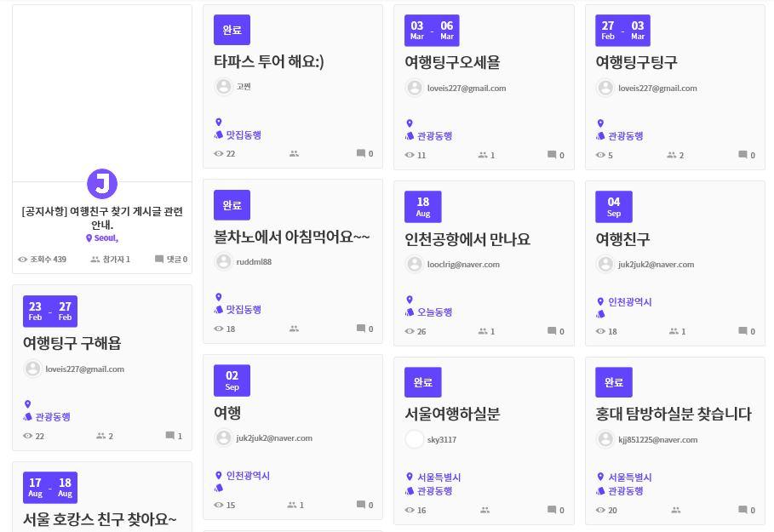This screenshot has width=774, height=532.
Task: Click the 완료 badge on 서울여행하실분 card
Action: (422, 382)
